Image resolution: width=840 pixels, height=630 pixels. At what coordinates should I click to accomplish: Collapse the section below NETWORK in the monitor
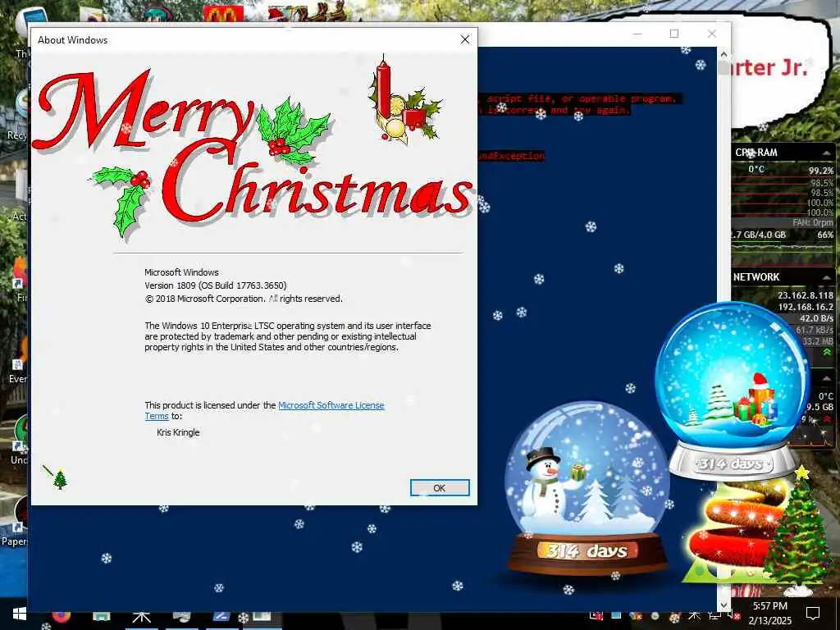pyautogui.click(x=826, y=378)
